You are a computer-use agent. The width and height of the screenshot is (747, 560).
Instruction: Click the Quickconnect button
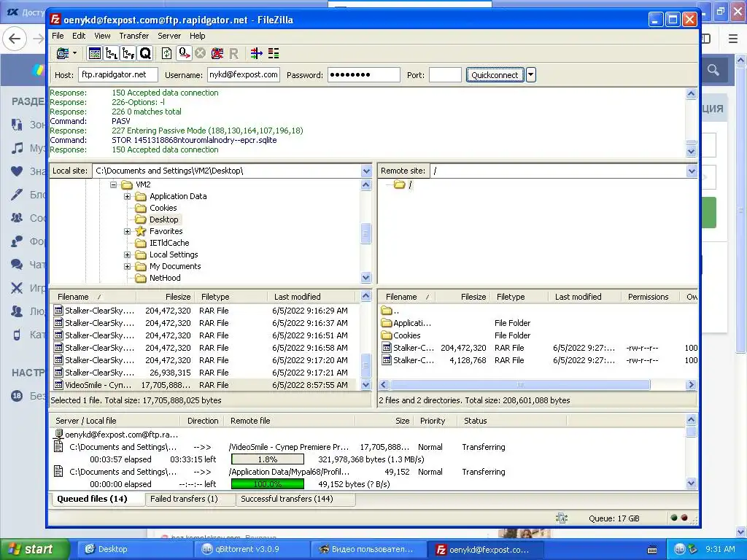tap(495, 75)
